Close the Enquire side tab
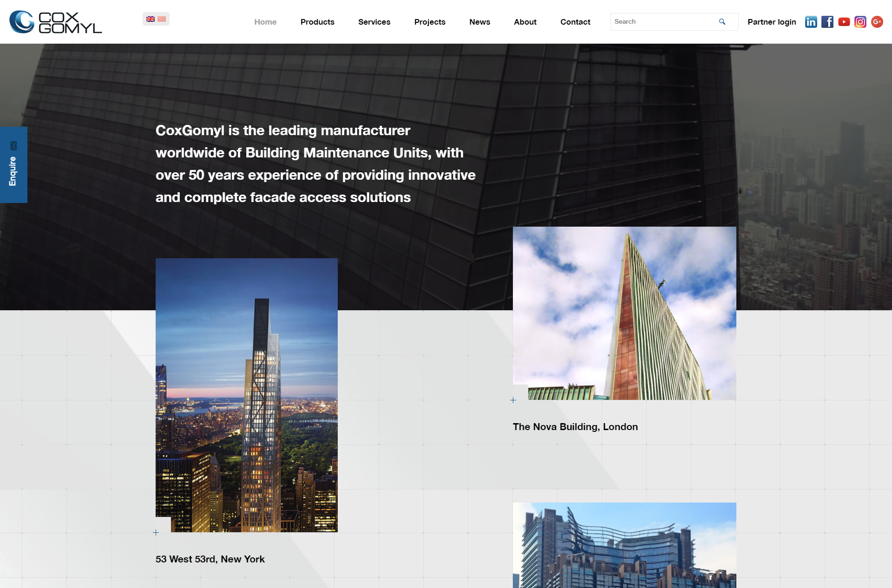The image size is (892, 588). click(x=13, y=146)
